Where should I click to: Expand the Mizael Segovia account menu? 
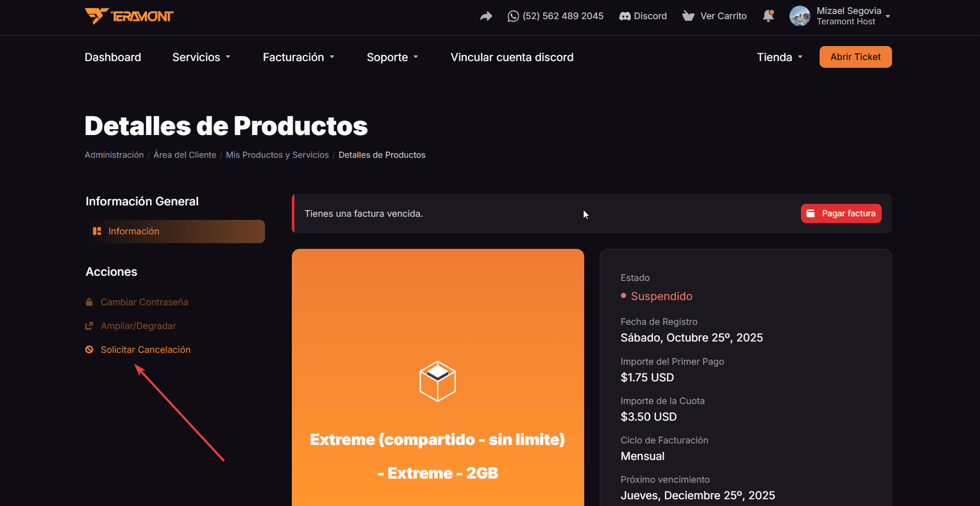coord(853,16)
